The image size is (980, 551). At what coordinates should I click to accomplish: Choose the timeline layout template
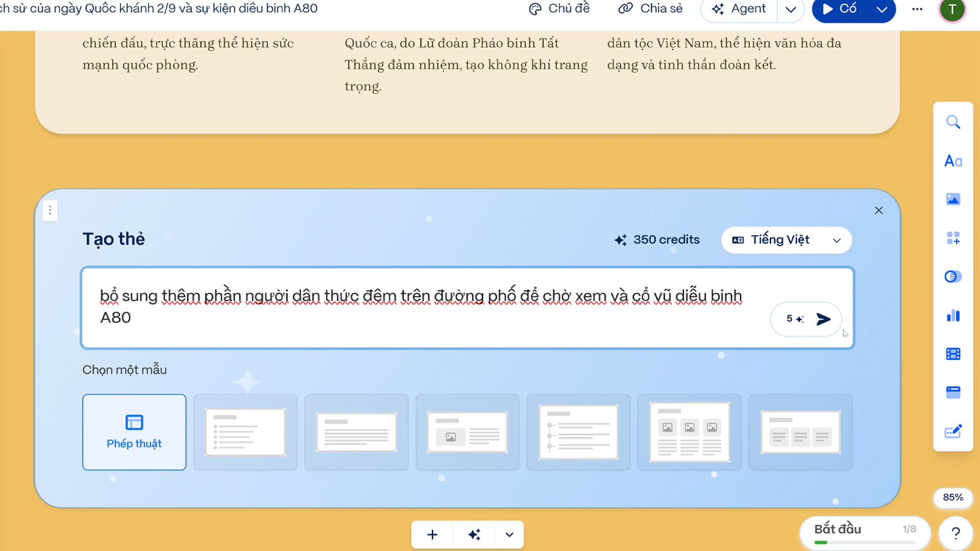coord(578,432)
